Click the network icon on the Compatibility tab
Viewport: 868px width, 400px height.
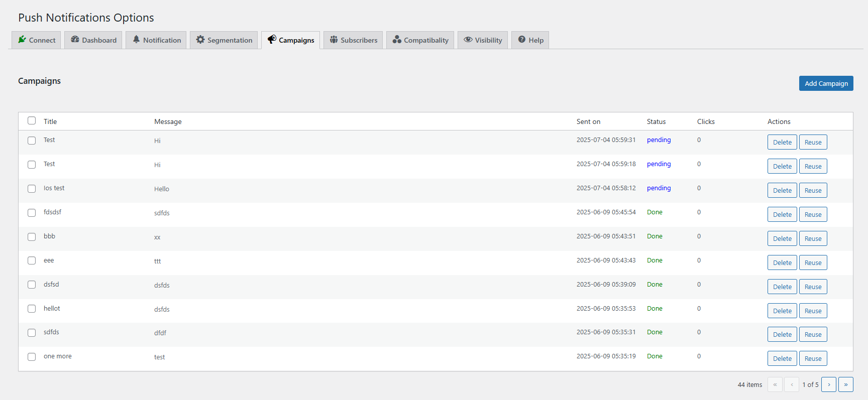396,40
